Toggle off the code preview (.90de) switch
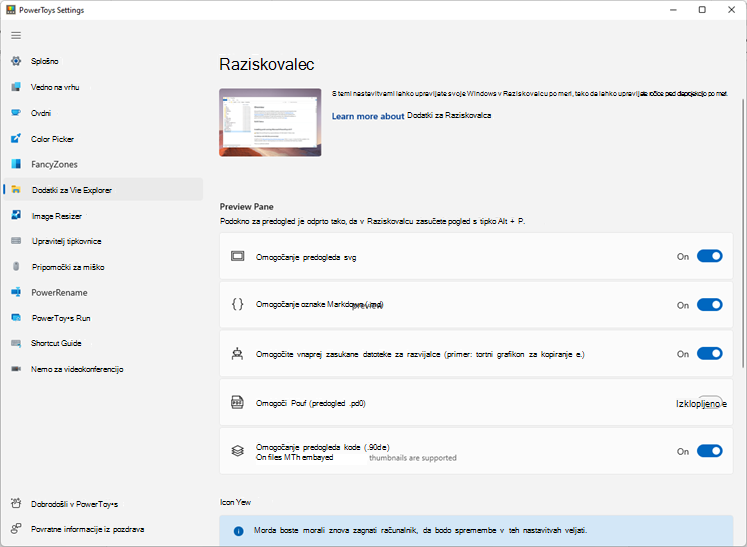The height and width of the screenshot is (547, 747). pyautogui.click(x=709, y=451)
